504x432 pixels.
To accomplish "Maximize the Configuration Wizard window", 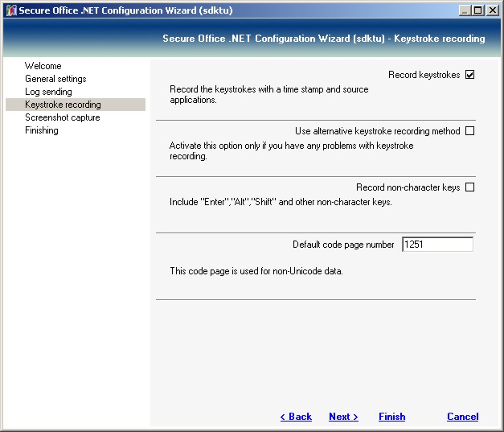I will pyautogui.click(x=479, y=10).
